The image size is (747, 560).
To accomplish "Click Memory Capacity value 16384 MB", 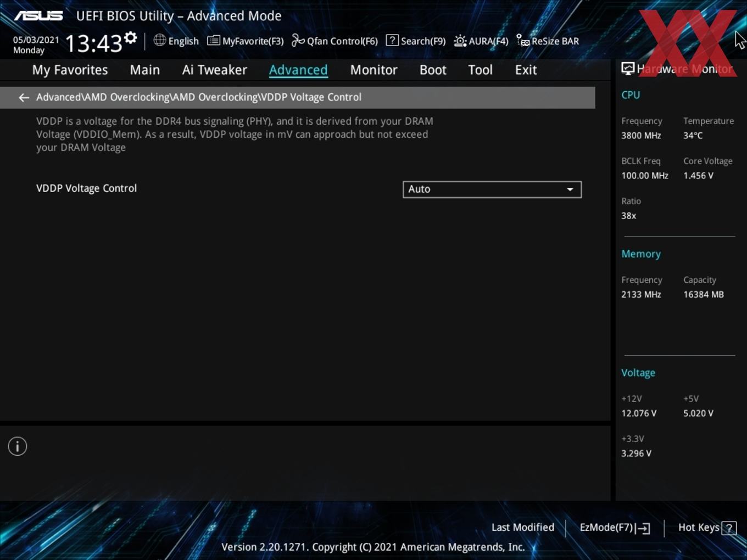I will [704, 294].
